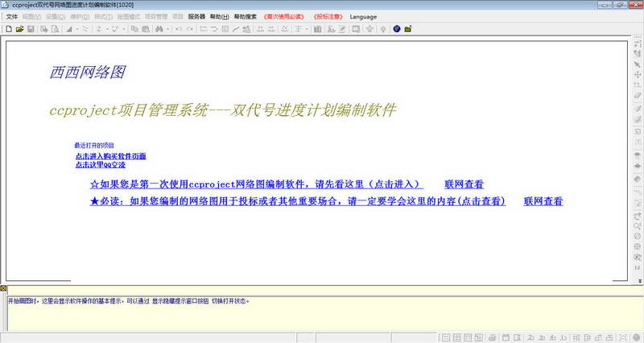The image size is (644, 343).
Task: Click the hint text starting 开始画图时
Action: pyautogui.click(x=129, y=301)
